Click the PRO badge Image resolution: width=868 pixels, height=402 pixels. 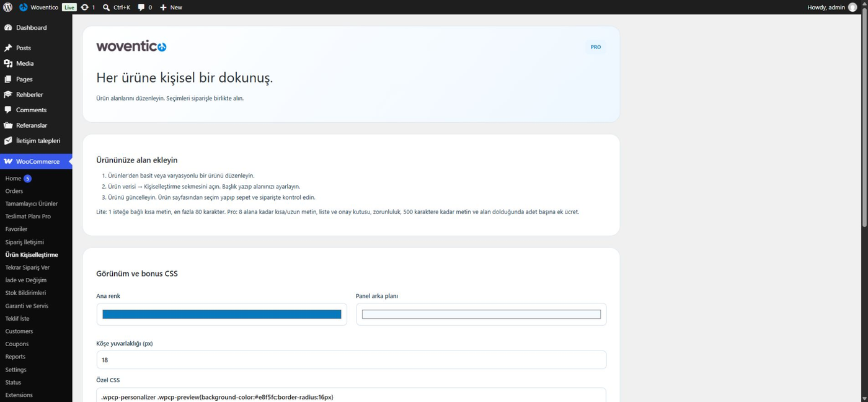tap(596, 47)
